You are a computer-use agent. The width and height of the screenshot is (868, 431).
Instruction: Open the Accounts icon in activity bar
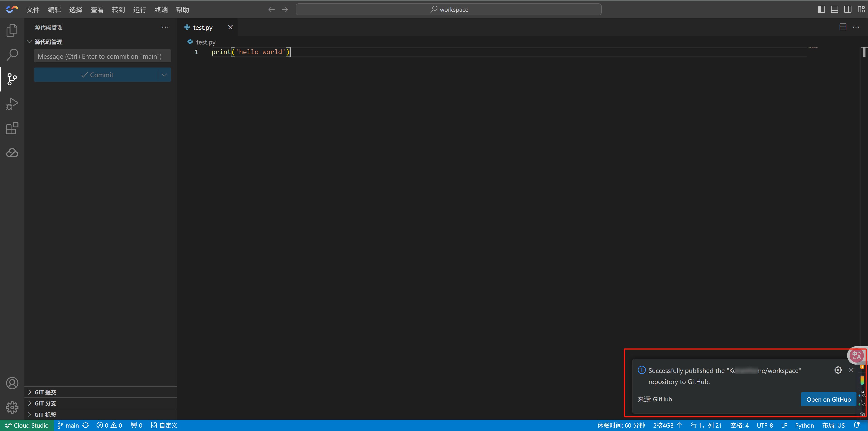(12, 383)
